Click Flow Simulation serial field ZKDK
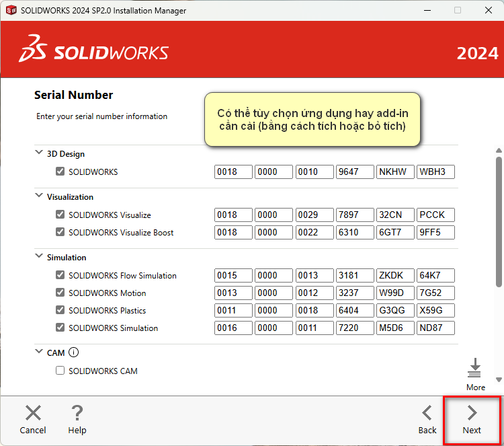Viewport: 504px width, 446px height. tap(395, 275)
